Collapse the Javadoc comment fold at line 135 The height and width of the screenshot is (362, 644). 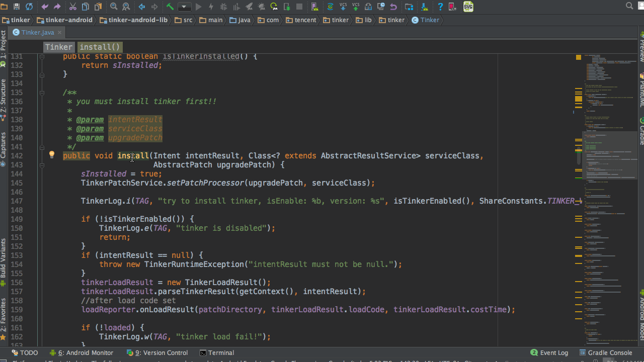[x=42, y=93]
